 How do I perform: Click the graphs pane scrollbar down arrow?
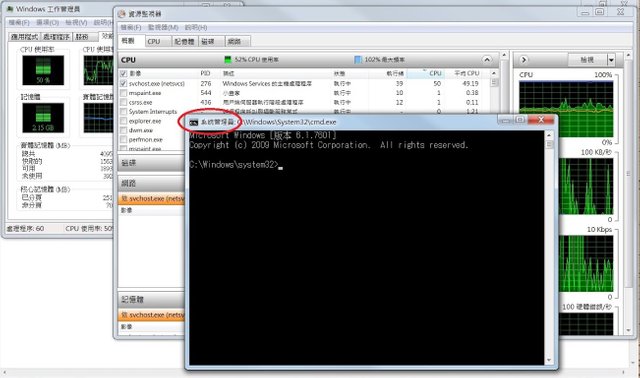coord(629,331)
